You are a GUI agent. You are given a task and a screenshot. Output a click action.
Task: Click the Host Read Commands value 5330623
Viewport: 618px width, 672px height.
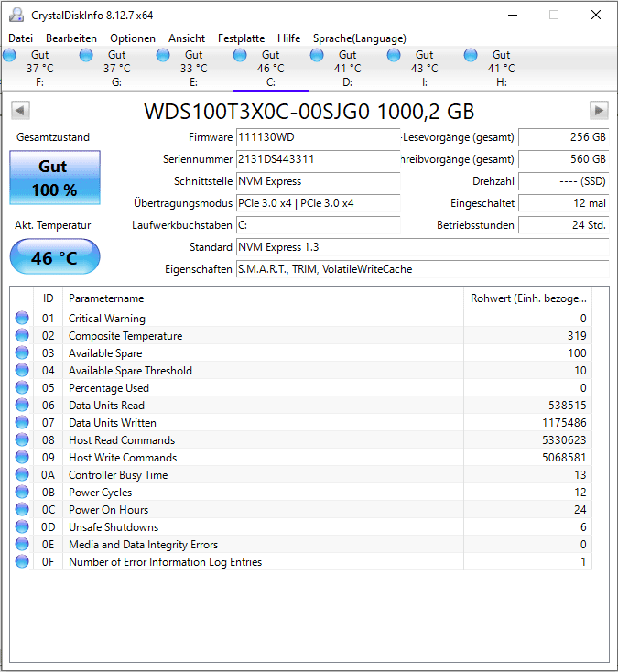(x=564, y=440)
